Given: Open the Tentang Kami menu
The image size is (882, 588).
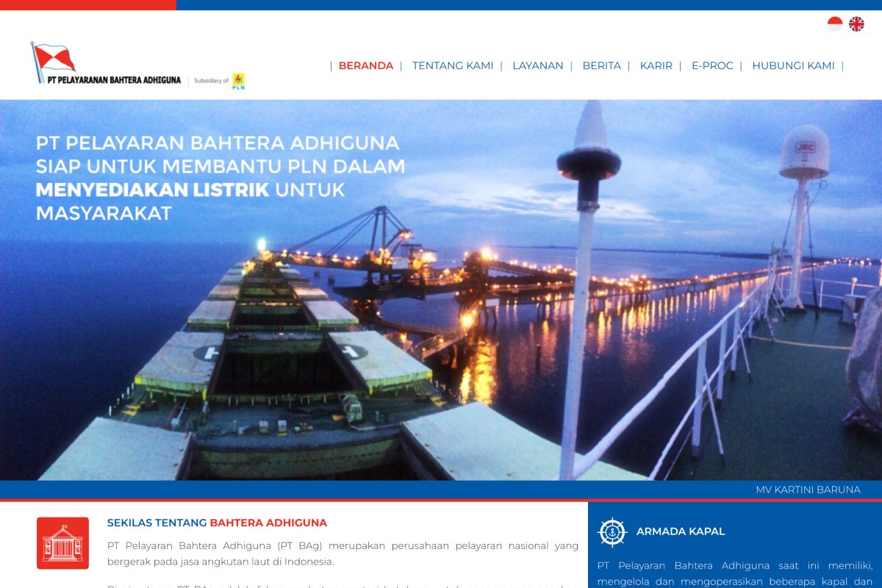Looking at the screenshot, I should pos(453,65).
